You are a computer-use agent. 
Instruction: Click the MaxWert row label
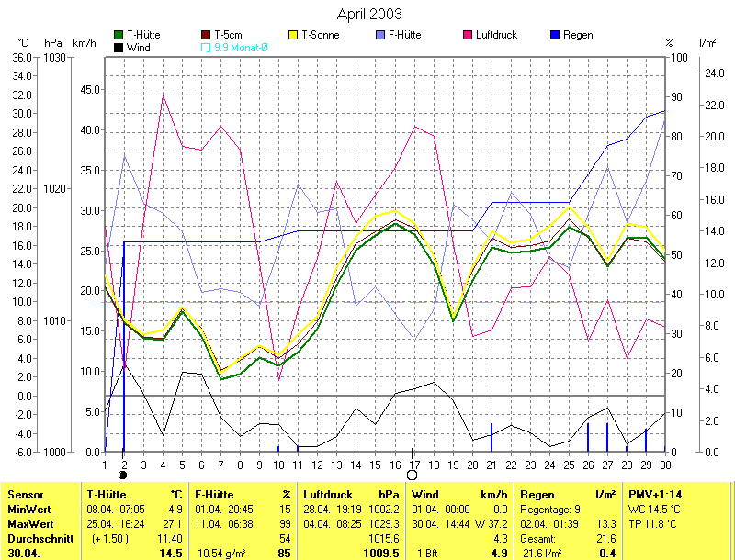point(32,523)
